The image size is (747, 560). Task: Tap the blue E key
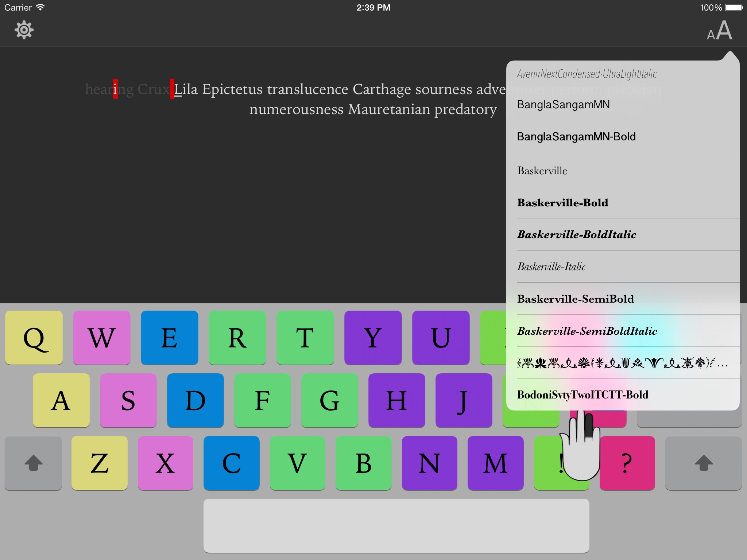coord(170,338)
